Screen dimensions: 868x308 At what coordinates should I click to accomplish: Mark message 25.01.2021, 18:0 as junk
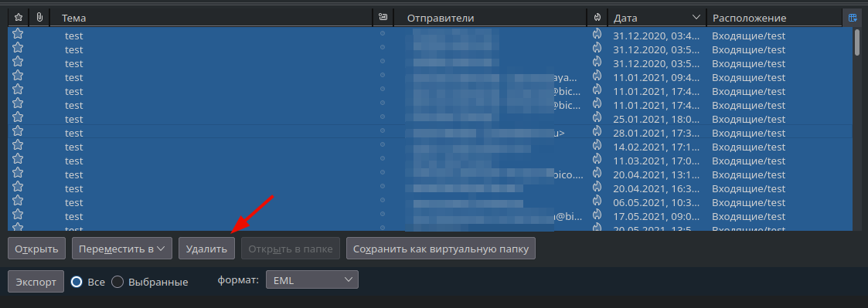(597, 117)
